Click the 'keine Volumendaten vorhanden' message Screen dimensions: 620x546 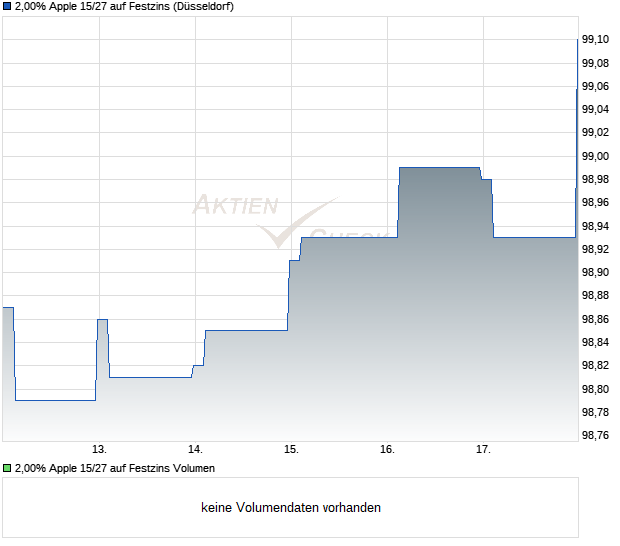click(291, 508)
